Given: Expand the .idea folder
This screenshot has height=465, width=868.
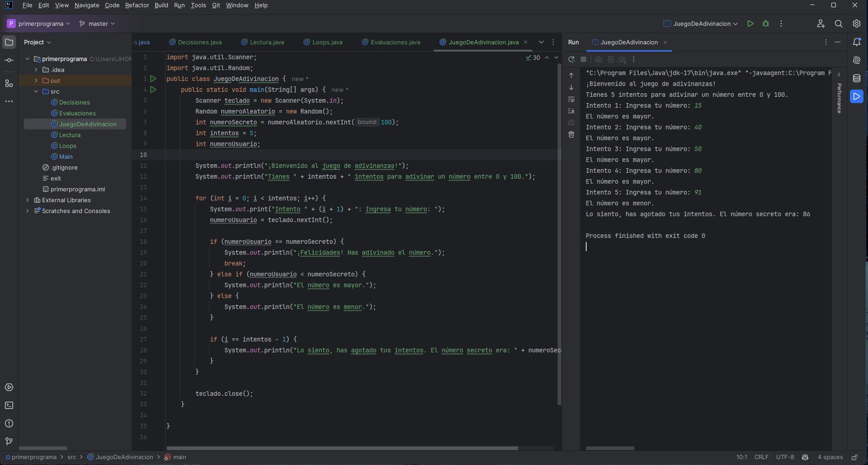Looking at the screenshot, I should [x=36, y=70].
